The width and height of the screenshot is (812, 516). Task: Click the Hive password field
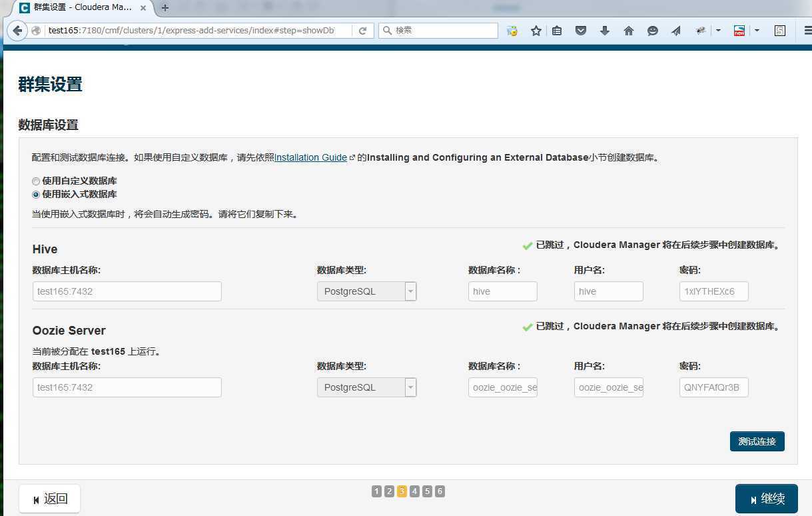tap(713, 291)
